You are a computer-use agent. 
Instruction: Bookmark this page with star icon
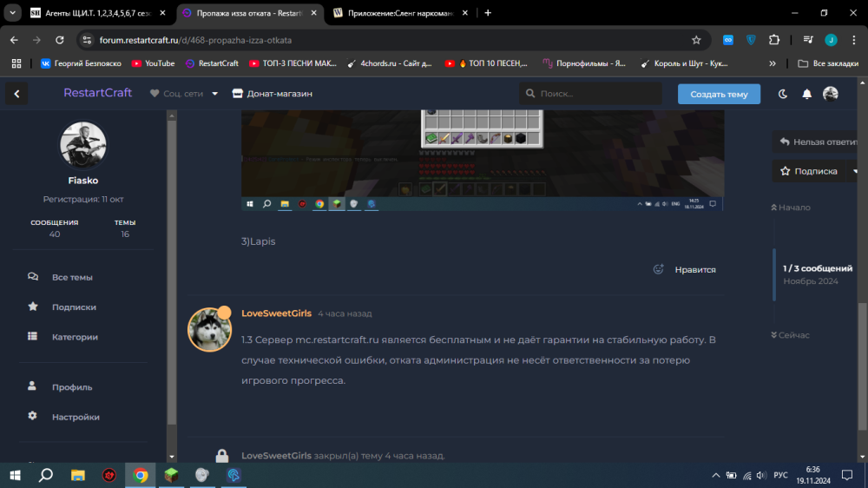pyautogui.click(x=696, y=40)
